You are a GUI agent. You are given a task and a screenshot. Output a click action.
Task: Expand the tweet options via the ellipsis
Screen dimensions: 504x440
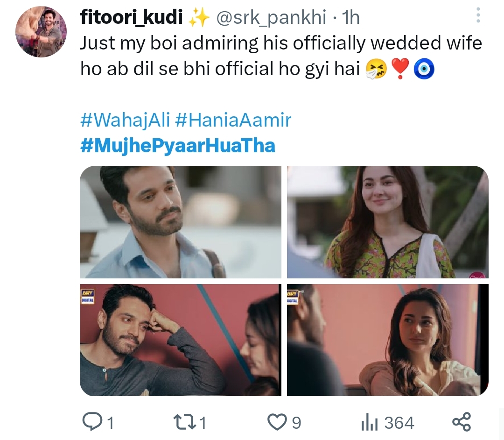coord(478,15)
